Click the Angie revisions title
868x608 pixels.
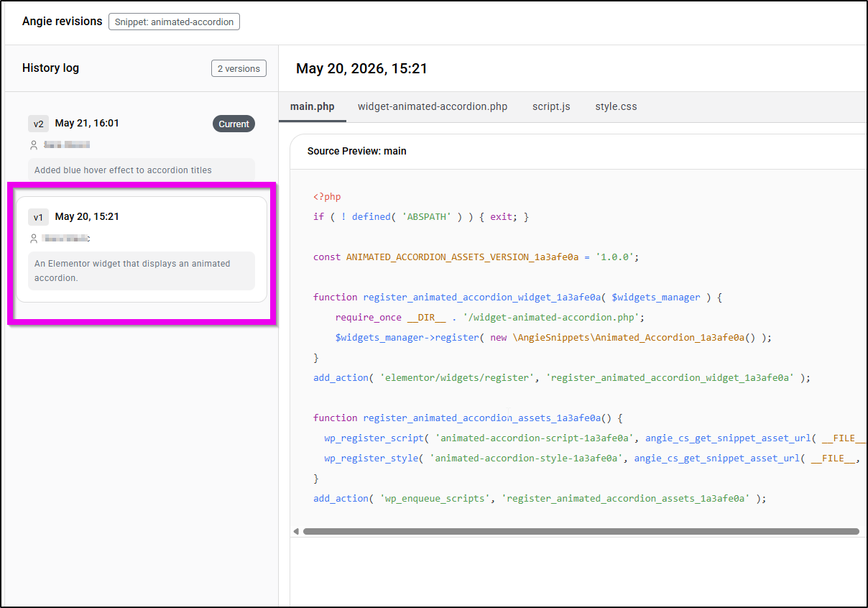pos(63,22)
